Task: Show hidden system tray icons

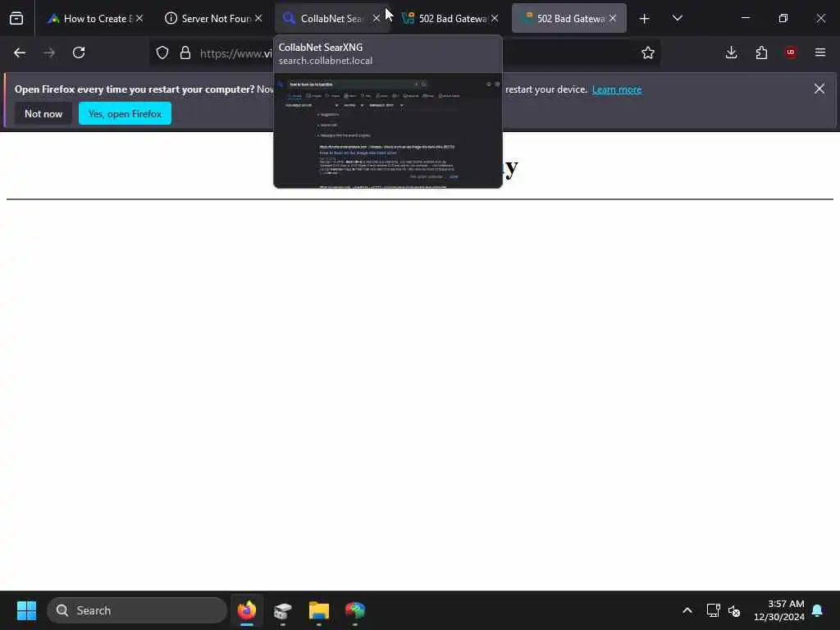Action: (687, 610)
